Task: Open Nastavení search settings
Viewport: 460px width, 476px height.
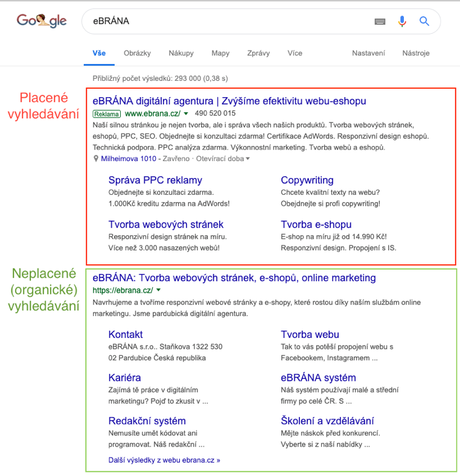Action: pos(368,53)
